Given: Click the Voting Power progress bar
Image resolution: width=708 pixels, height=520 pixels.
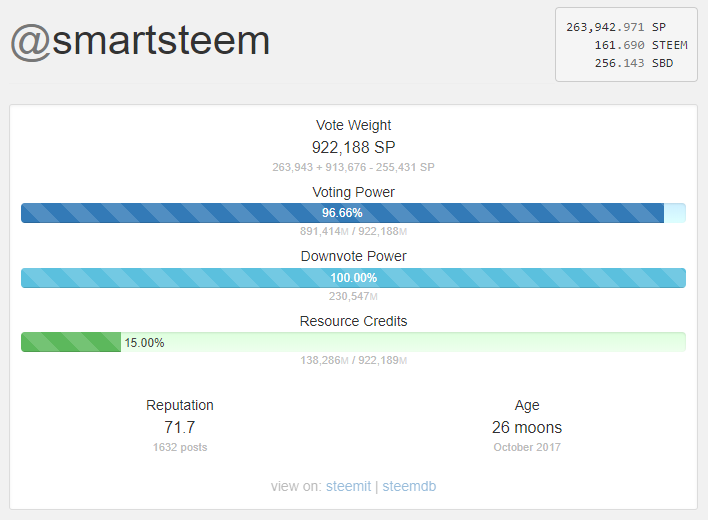Looking at the screenshot, I should 354,213.
